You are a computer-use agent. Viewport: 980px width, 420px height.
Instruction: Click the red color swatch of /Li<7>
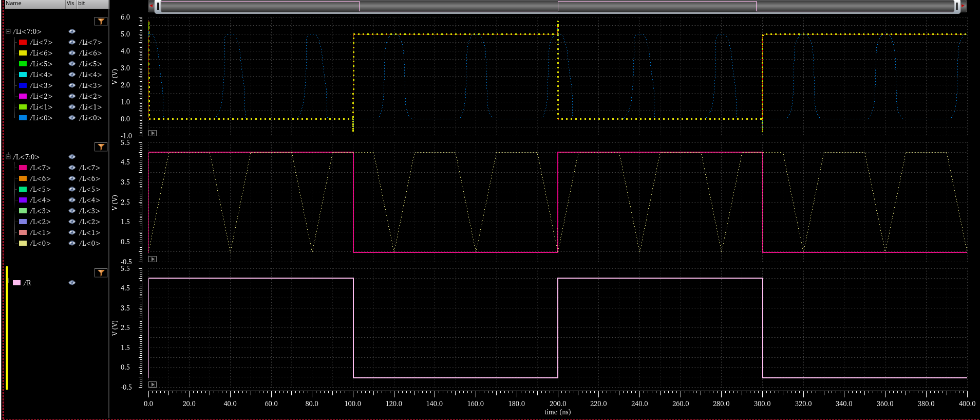point(23,42)
